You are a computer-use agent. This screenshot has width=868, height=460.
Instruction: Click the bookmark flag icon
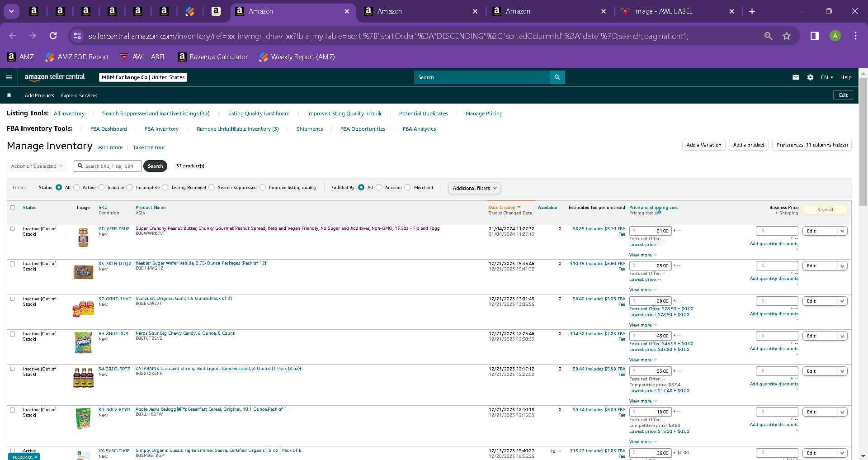tap(9, 95)
